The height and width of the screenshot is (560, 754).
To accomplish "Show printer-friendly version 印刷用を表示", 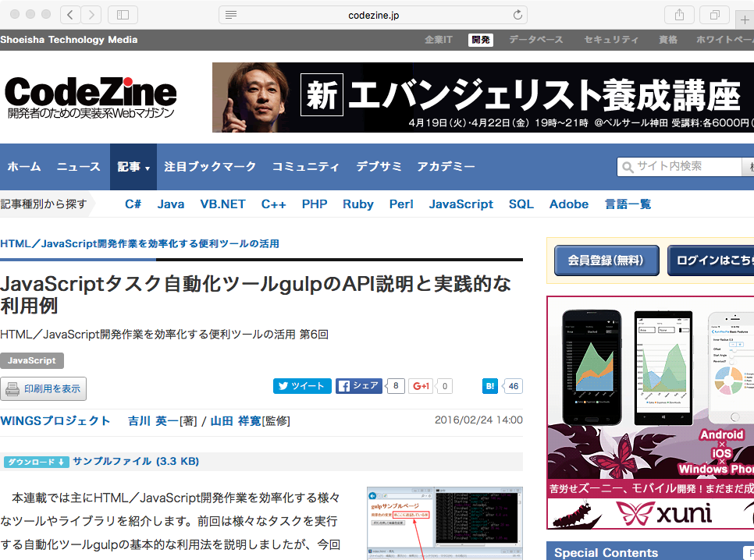I will [43, 388].
